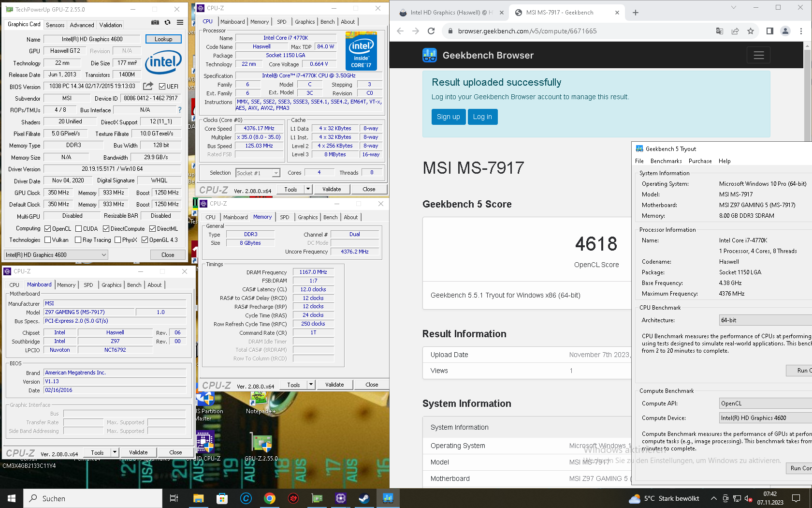Click the Chrome share page icon
812x508 pixels.
tap(735, 31)
